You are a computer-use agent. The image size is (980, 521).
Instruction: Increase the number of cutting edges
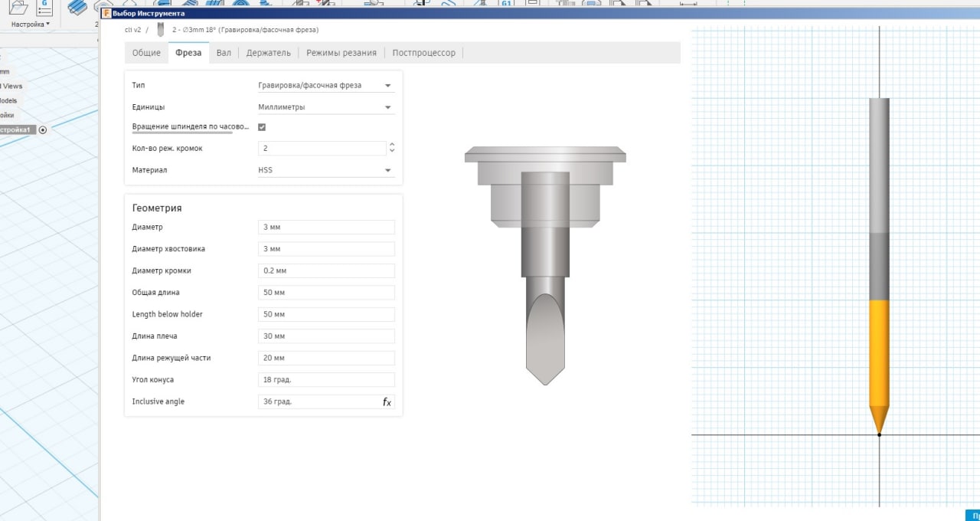pyautogui.click(x=392, y=145)
